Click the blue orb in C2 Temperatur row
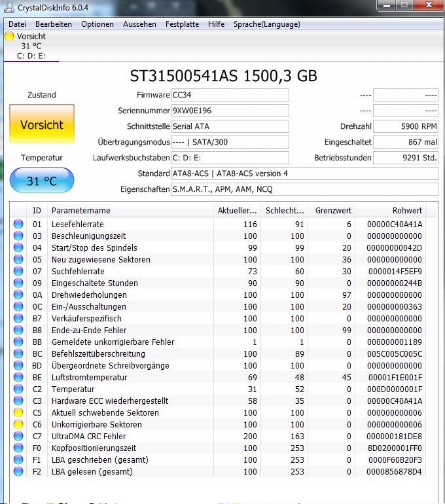Image resolution: width=445 pixels, height=504 pixels. (x=18, y=389)
